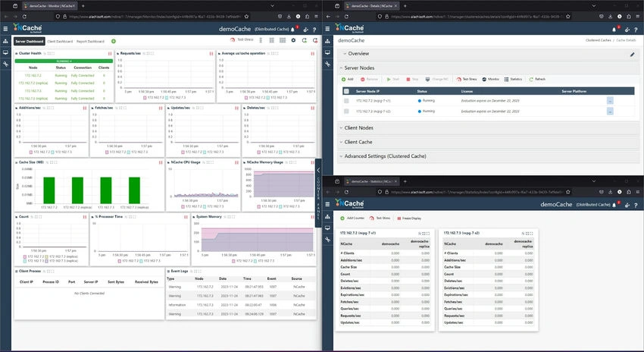Pause the NCache CPU Usage chart
The width and height of the screenshot is (644, 352).
[236, 162]
